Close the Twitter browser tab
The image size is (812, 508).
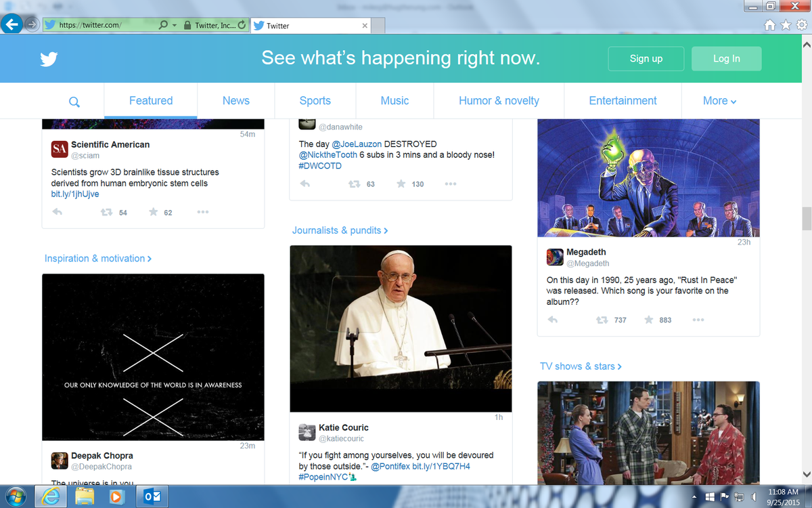pos(365,26)
